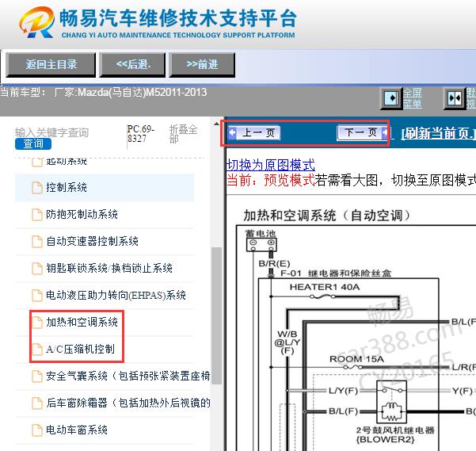Open 安全气囊系统 tree entry
This screenshot has height=451, width=476.
tap(128, 376)
